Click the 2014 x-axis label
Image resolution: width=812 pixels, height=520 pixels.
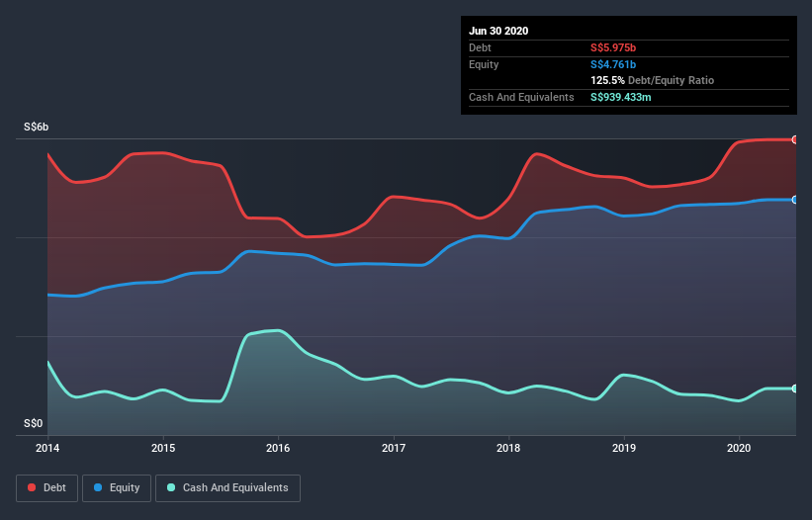tap(47, 448)
